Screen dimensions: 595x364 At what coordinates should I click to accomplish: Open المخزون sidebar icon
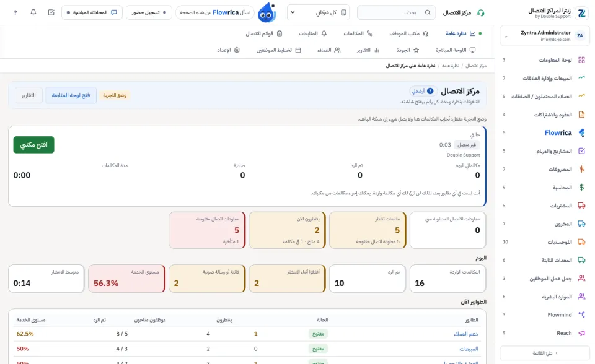point(581,223)
